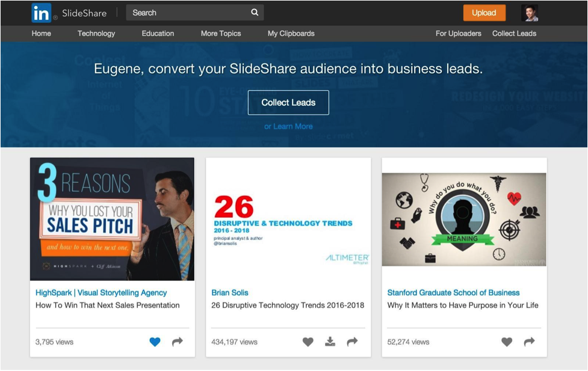
Task: Share the HighSpark sales presentation
Action: (x=178, y=342)
